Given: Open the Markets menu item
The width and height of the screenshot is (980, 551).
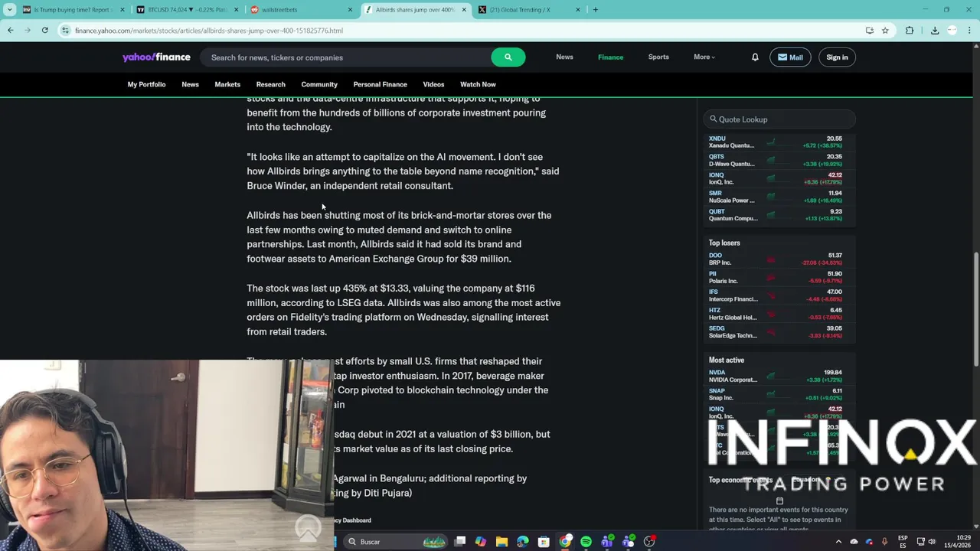Looking at the screenshot, I should click(227, 84).
